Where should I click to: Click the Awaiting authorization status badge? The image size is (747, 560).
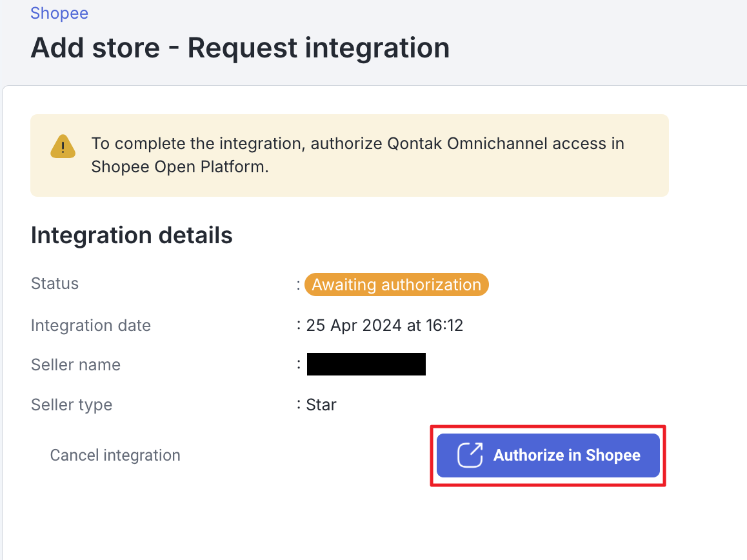(x=396, y=284)
